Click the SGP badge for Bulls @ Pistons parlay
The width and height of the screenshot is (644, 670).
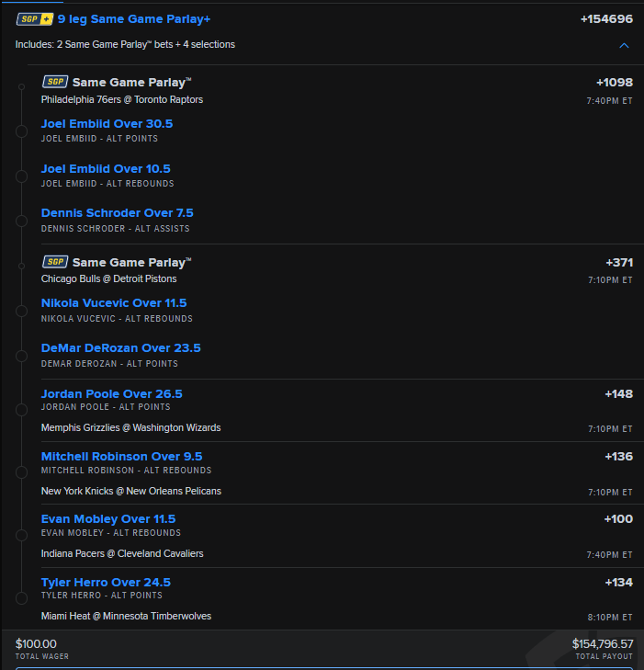click(x=55, y=262)
